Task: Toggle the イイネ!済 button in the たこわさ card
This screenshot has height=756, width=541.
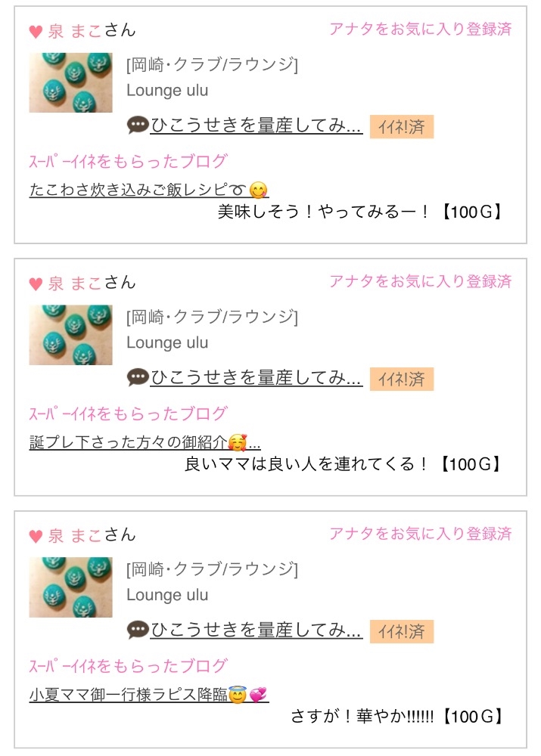Action: (x=401, y=127)
